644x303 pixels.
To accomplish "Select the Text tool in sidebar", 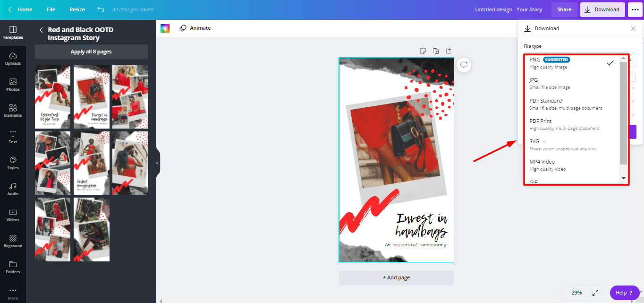I will click(13, 137).
